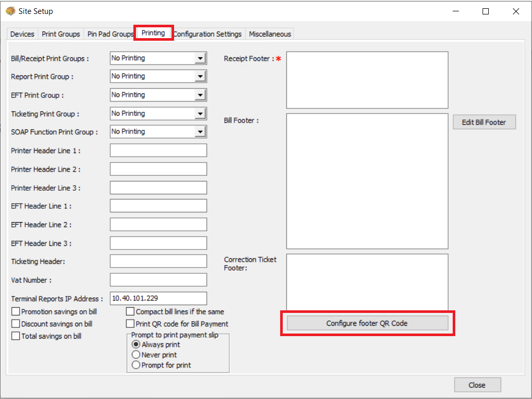The width and height of the screenshot is (532, 399).
Task: Switch to the Devices tab
Action: [x=22, y=34]
